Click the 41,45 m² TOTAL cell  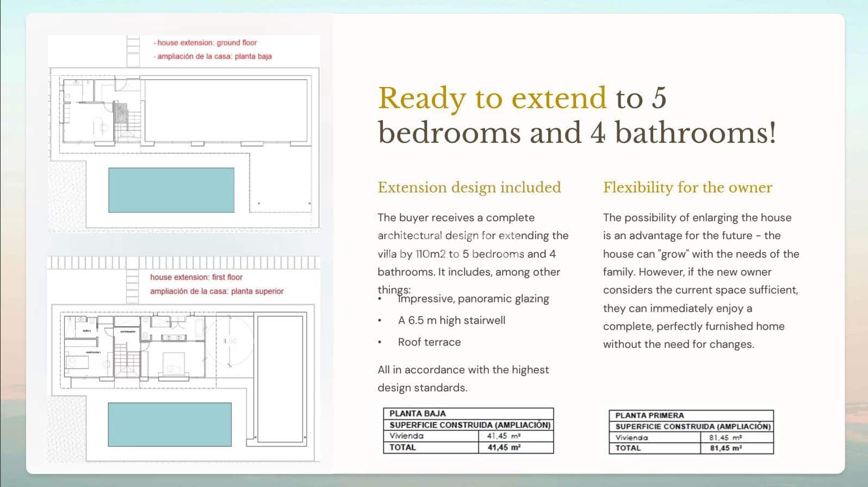click(504, 448)
